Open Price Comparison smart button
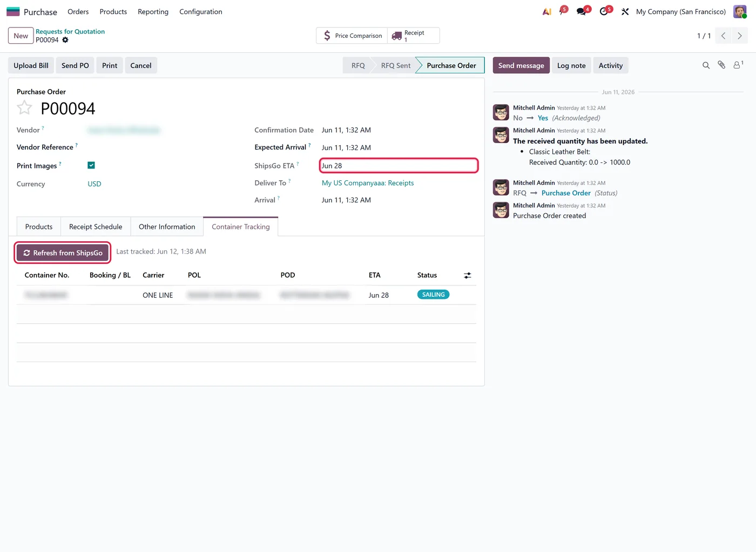 coord(352,36)
